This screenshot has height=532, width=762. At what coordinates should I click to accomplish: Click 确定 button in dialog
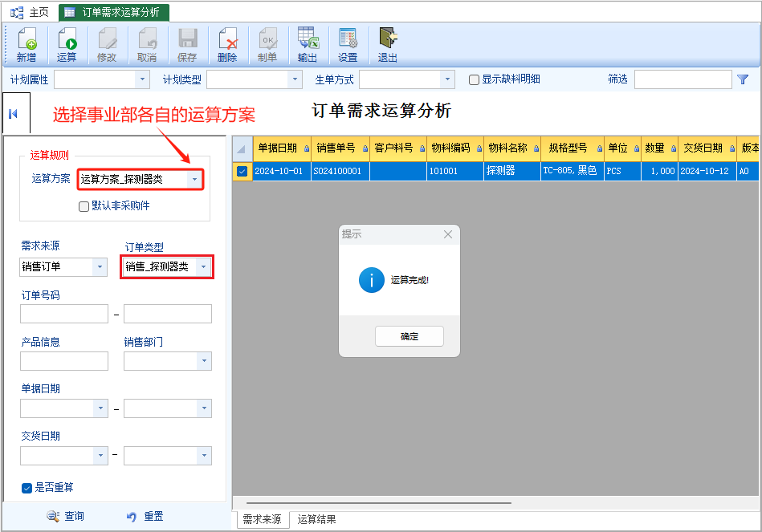pyautogui.click(x=410, y=336)
